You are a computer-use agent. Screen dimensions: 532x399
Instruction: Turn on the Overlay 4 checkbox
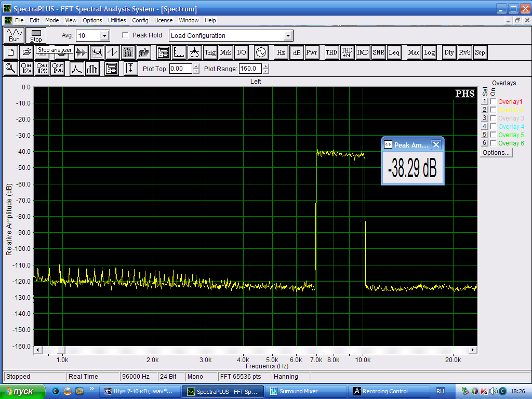pyautogui.click(x=493, y=127)
